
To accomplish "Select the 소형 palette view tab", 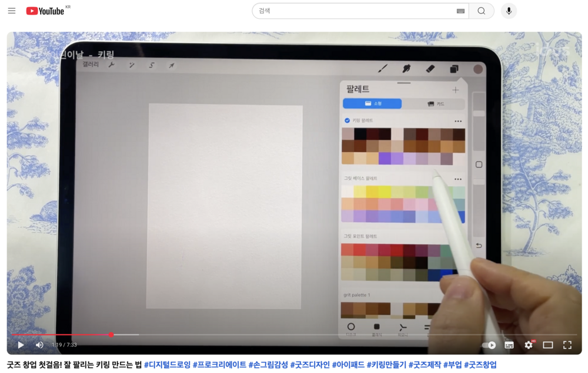I will [372, 103].
